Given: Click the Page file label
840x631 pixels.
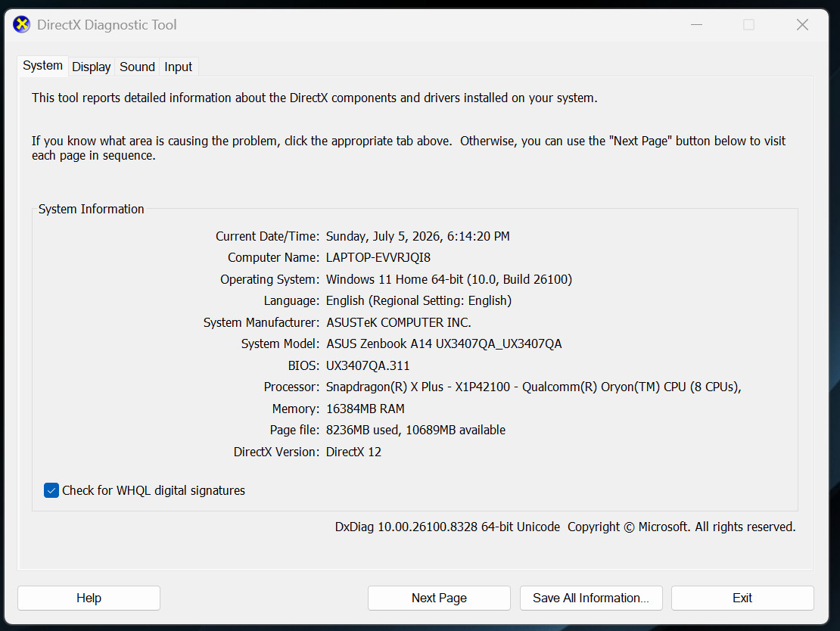Looking at the screenshot, I should pyautogui.click(x=294, y=431).
